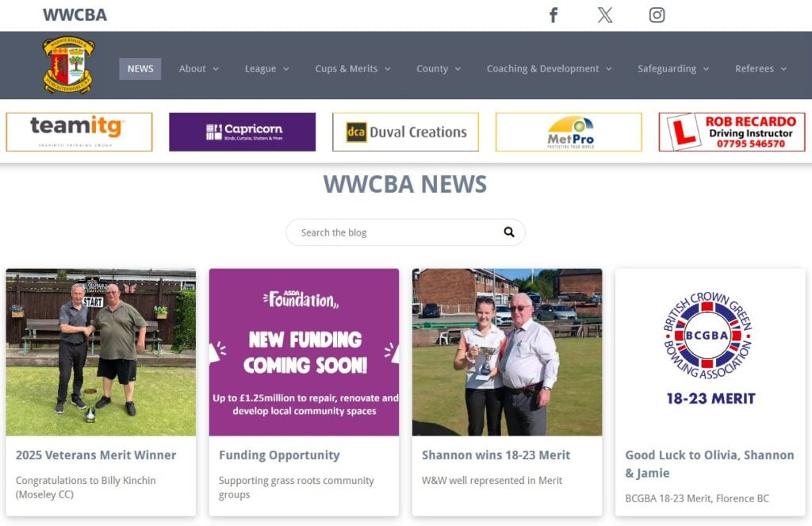The width and height of the screenshot is (812, 526).
Task: Open the X (Twitter) icon
Action: point(605,15)
